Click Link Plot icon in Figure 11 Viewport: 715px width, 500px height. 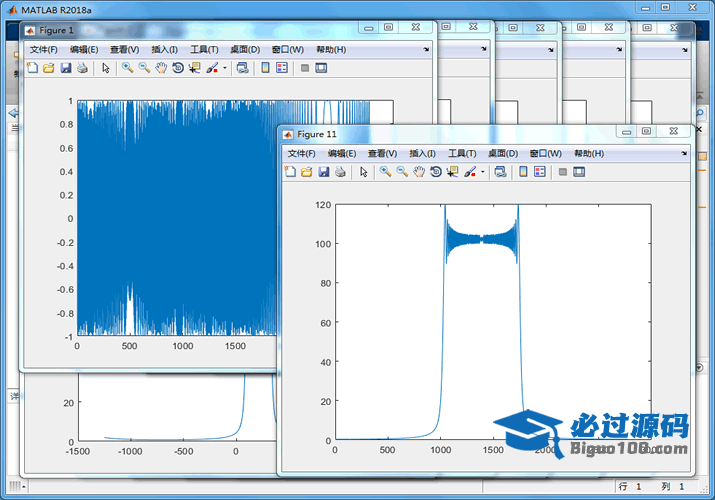pyautogui.click(x=500, y=172)
